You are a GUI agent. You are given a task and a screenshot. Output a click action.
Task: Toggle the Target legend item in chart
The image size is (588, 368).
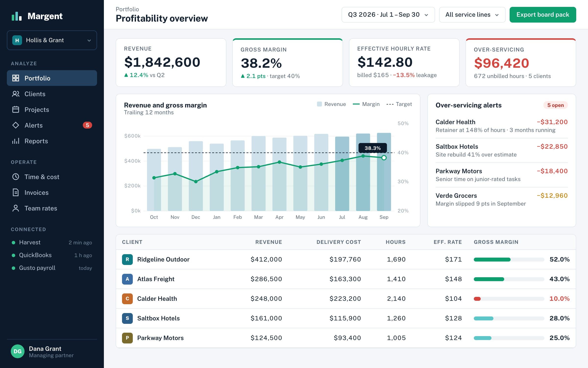tap(399, 104)
